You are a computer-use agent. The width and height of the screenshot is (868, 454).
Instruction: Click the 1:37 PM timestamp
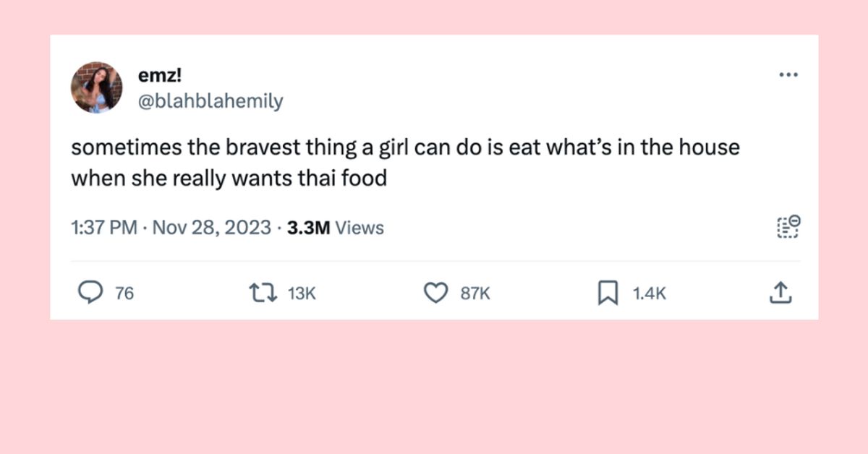pyautogui.click(x=103, y=228)
